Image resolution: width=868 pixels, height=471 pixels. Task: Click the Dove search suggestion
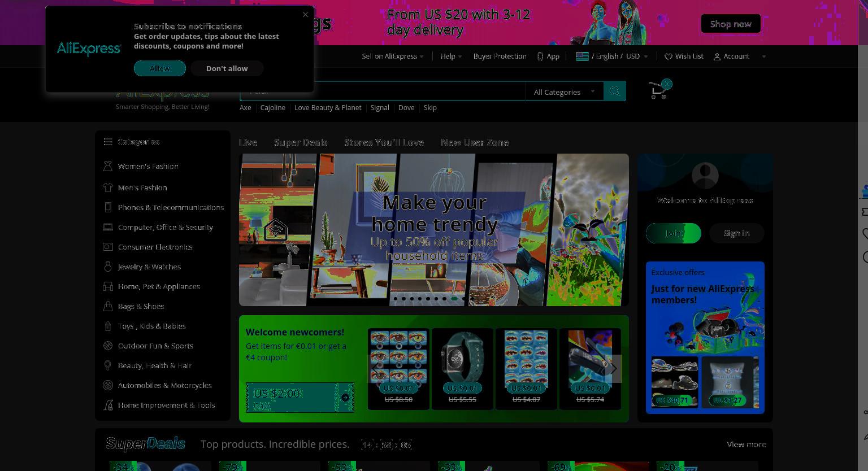[x=406, y=107]
